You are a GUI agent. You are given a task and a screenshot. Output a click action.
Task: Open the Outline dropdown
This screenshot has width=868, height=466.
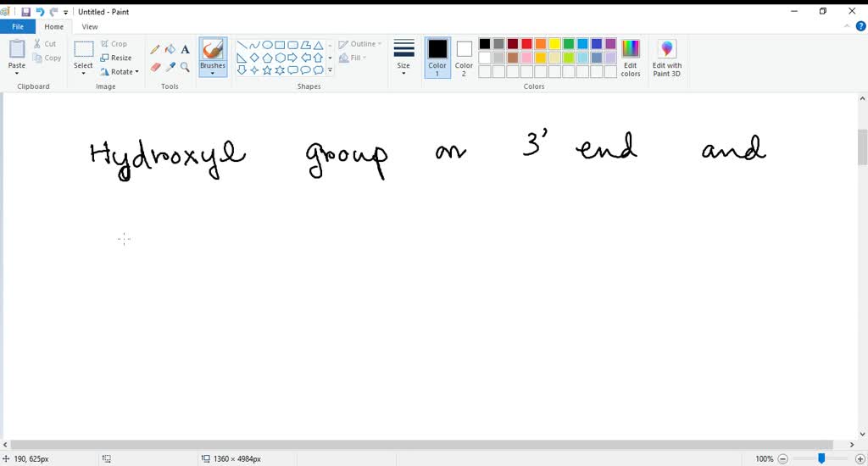coord(360,44)
